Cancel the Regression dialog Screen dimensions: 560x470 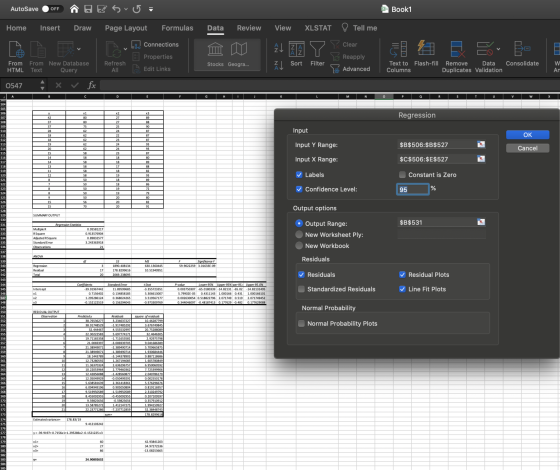[x=528, y=148]
